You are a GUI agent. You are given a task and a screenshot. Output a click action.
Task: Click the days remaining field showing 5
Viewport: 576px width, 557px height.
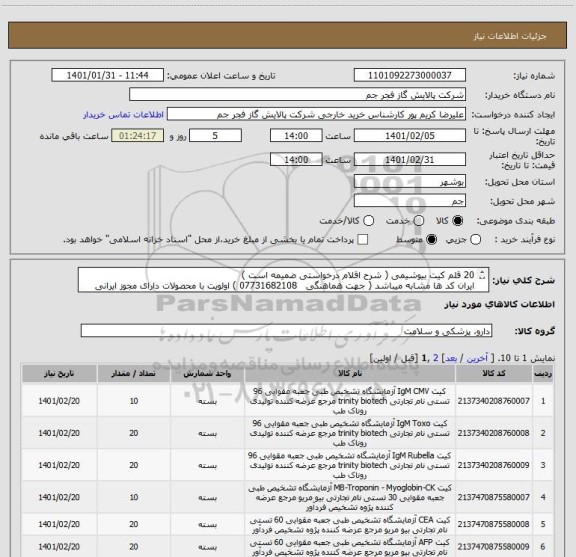[x=215, y=136]
